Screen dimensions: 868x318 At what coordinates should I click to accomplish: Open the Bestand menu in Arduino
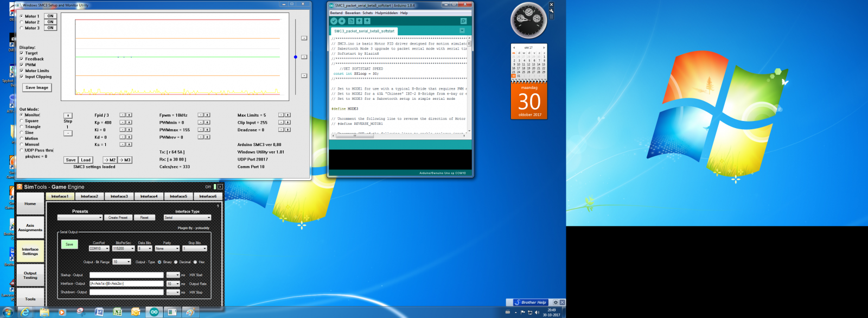[336, 13]
